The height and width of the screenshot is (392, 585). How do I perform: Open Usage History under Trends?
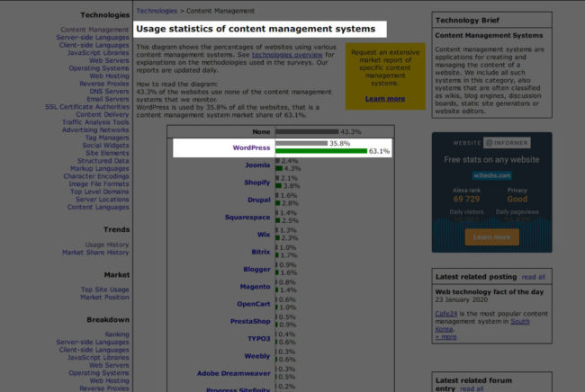(107, 245)
